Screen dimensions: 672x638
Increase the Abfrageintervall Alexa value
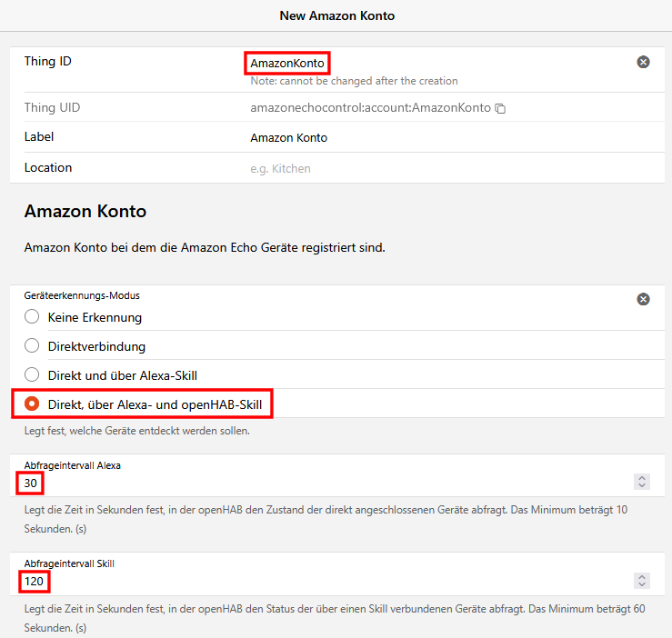tap(642, 478)
